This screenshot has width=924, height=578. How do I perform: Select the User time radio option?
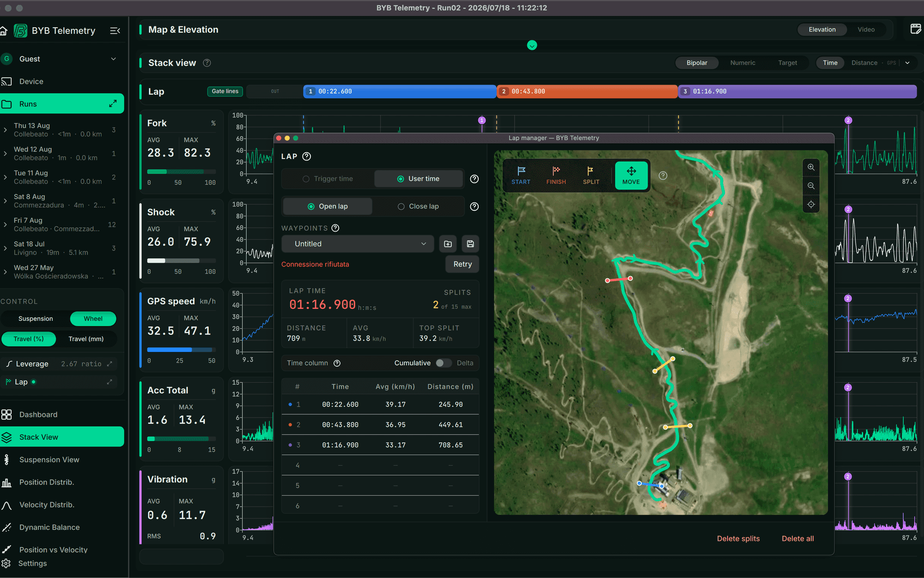(418, 179)
